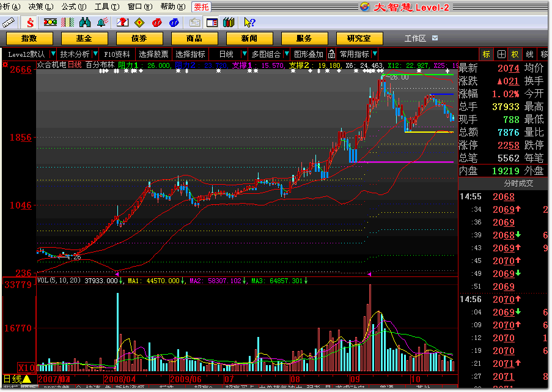552x392 pixels.
Task: Click the red circular info icon
Action: pos(156,23)
